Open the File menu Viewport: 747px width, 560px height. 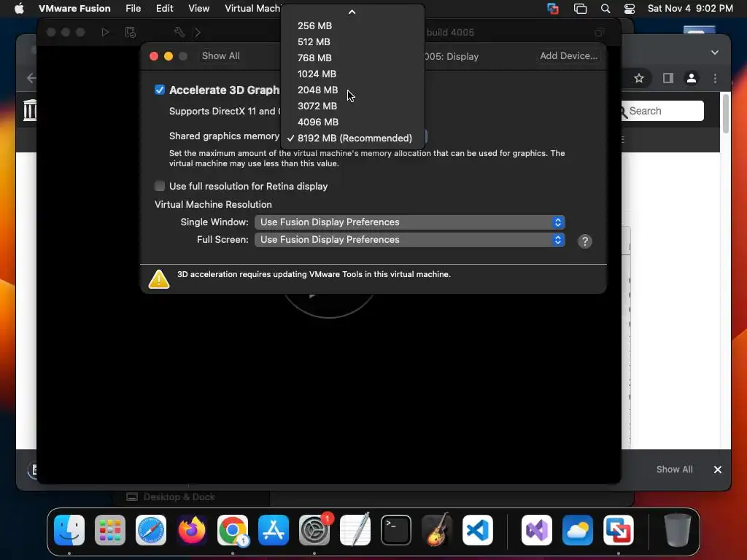pos(133,8)
